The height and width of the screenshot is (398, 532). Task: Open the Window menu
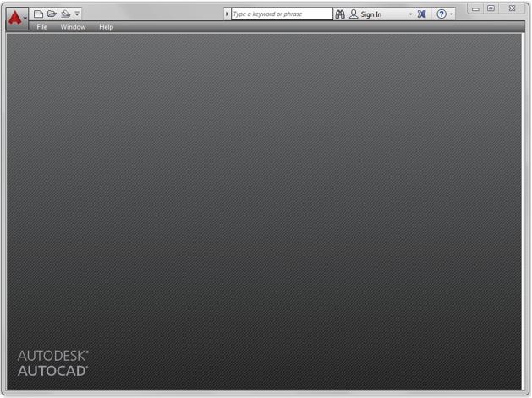pos(73,27)
